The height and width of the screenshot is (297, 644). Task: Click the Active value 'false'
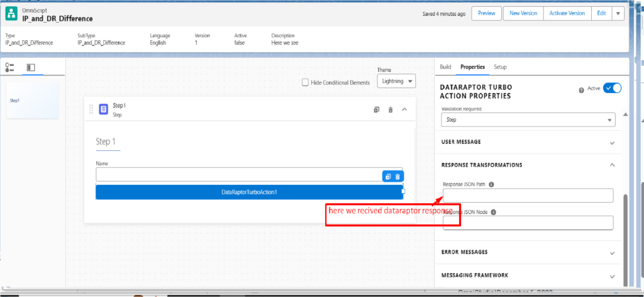240,42
